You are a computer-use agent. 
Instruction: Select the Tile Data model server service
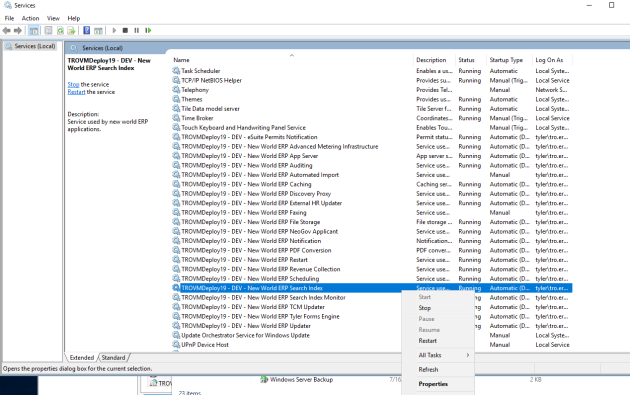(x=372, y=108)
